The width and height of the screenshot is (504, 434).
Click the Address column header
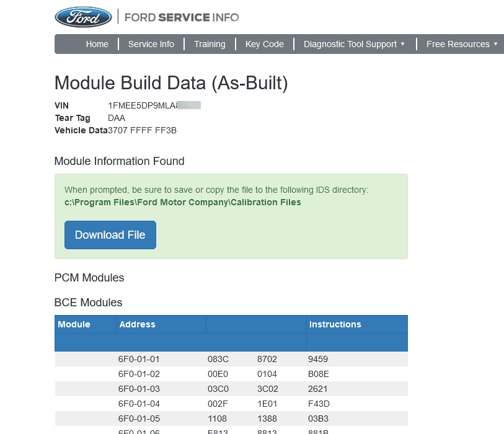[137, 324]
